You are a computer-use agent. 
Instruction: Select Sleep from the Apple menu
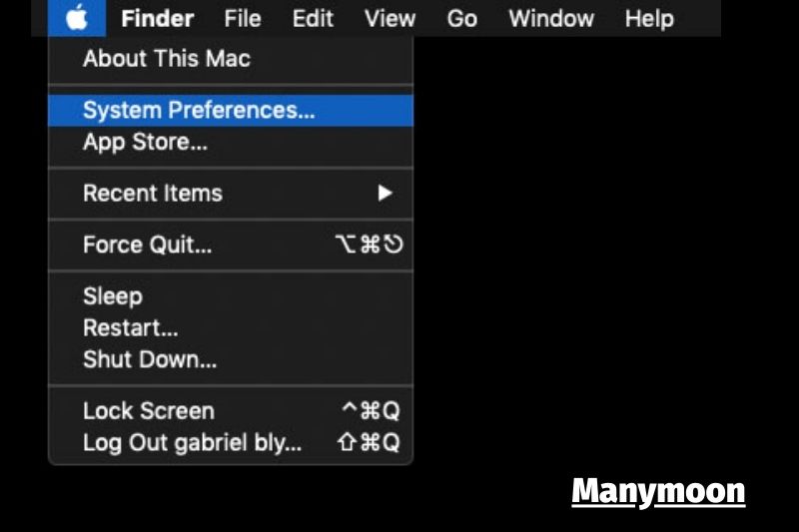pyautogui.click(x=231, y=296)
